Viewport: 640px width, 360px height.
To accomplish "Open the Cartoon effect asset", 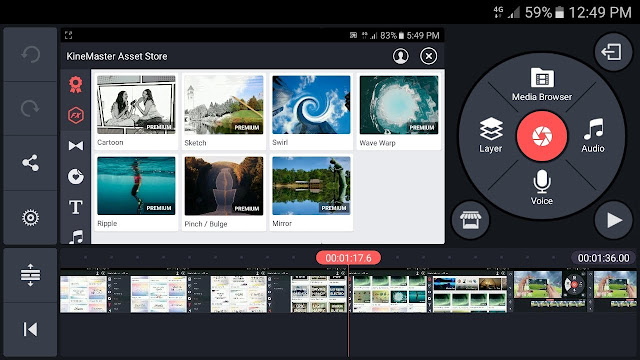I will 136,111.
